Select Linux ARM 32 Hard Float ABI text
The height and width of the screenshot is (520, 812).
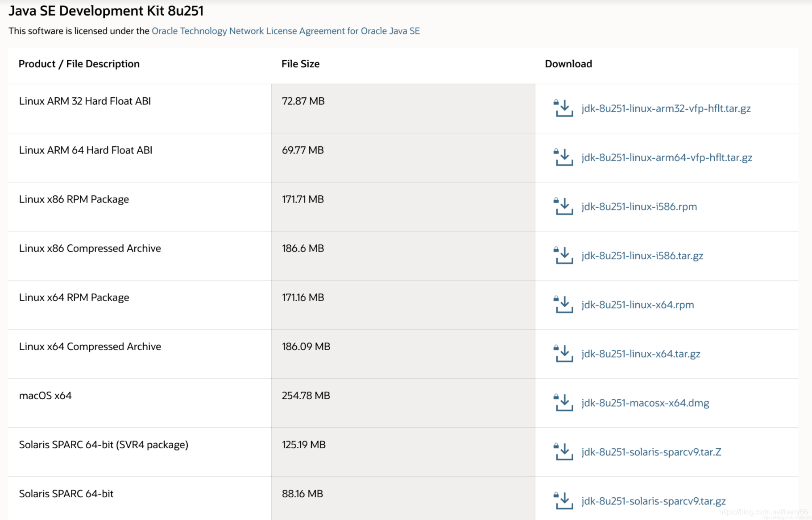click(x=85, y=101)
